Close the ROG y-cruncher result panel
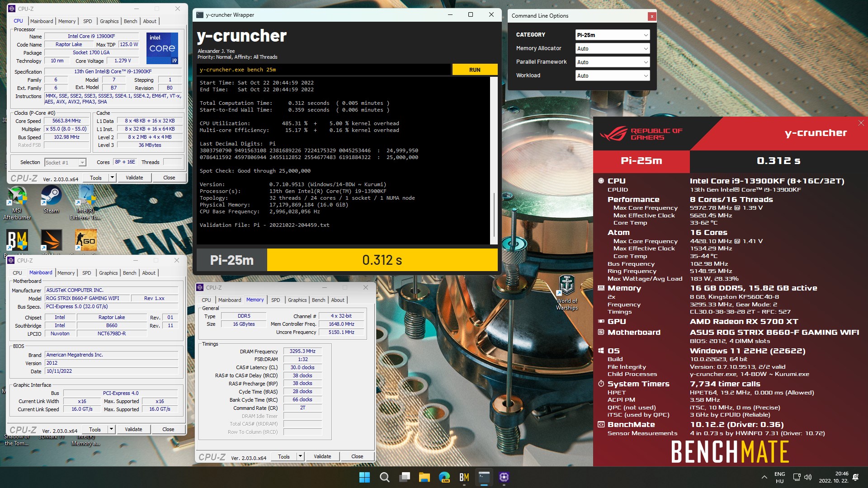This screenshot has height=488, width=868. coord(861,123)
